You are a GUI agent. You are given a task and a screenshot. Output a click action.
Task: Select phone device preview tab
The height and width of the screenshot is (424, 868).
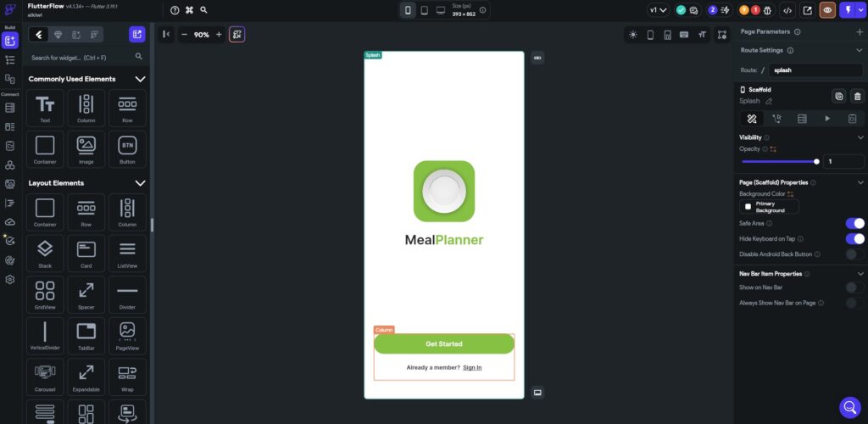coord(408,10)
